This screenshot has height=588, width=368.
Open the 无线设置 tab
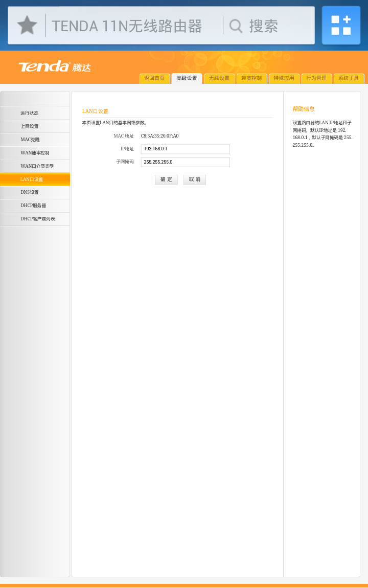pyautogui.click(x=219, y=78)
